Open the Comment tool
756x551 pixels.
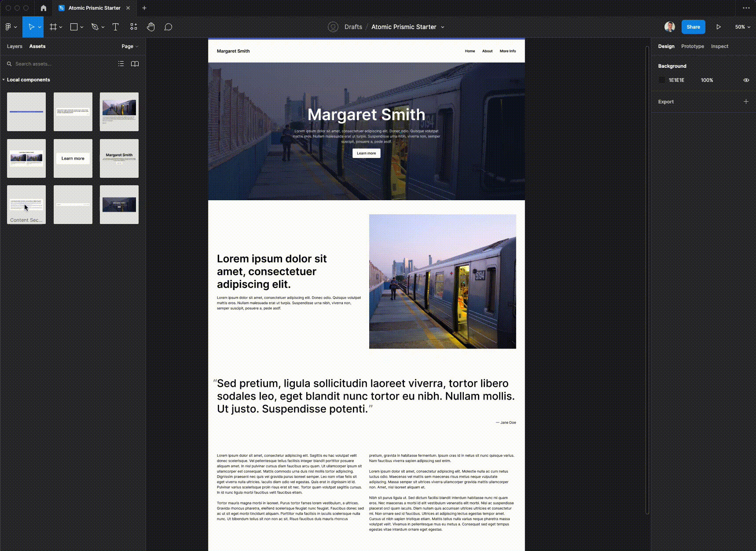tap(168, 27)
